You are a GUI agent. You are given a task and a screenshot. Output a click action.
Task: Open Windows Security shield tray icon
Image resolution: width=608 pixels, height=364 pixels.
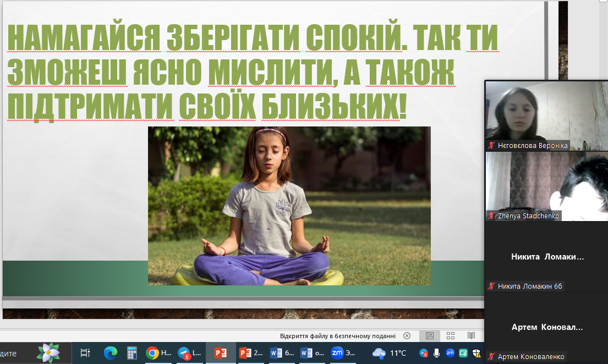[476, 353]
